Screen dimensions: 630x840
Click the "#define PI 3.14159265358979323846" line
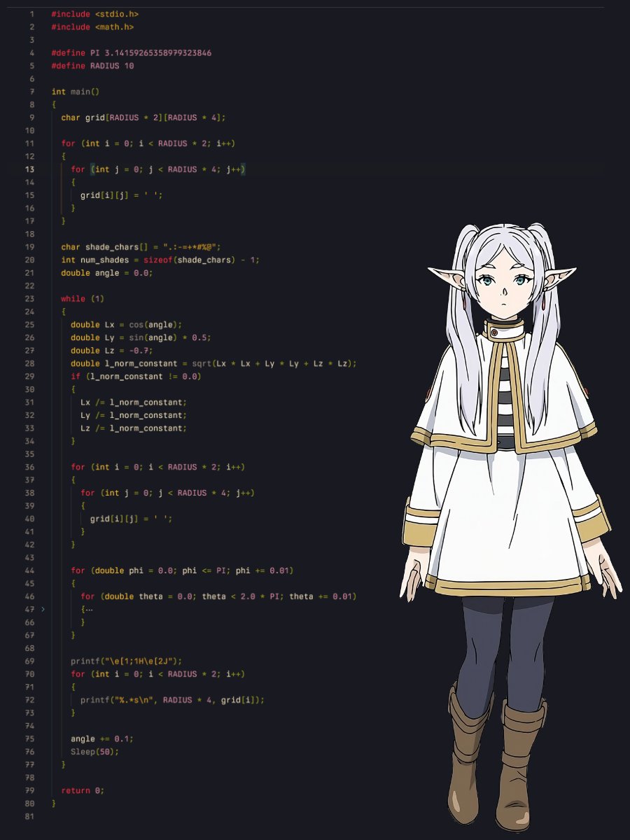[132, 53]
